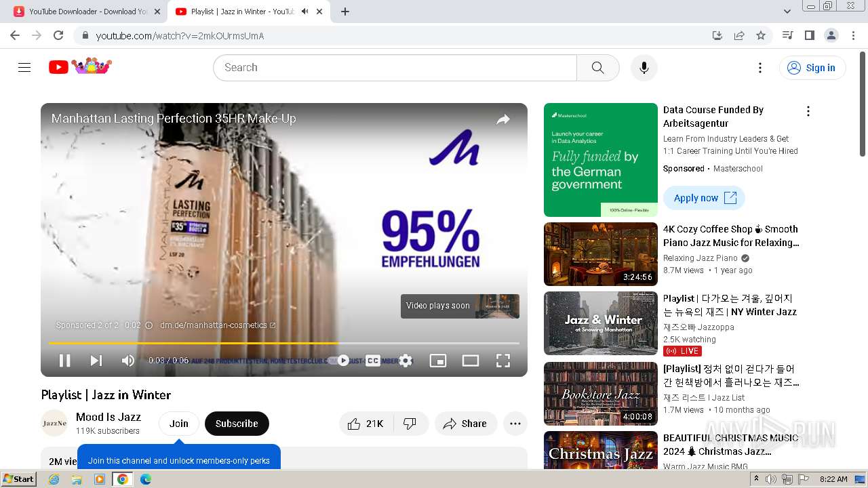Start voice search with microphone icon
The height and width of the screenshot is (488, 868).
tap(644, 68)
